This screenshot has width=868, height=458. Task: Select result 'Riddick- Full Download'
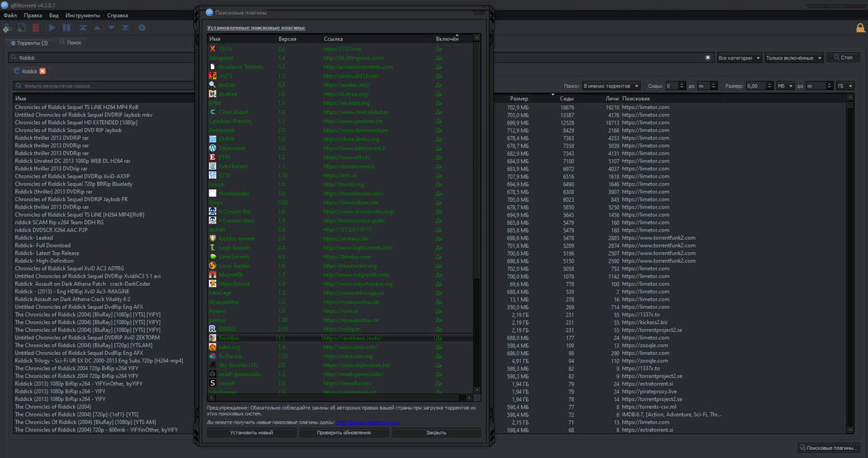point(43,245)
